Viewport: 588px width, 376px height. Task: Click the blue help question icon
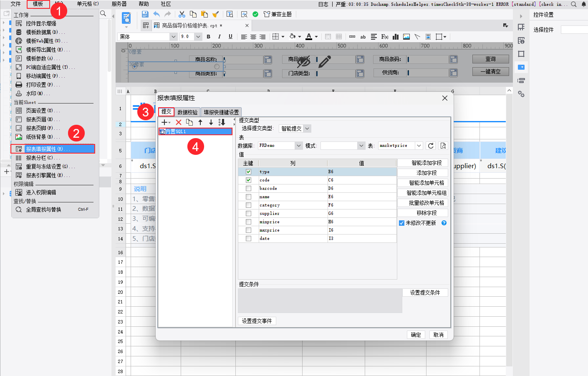[444, 223]
